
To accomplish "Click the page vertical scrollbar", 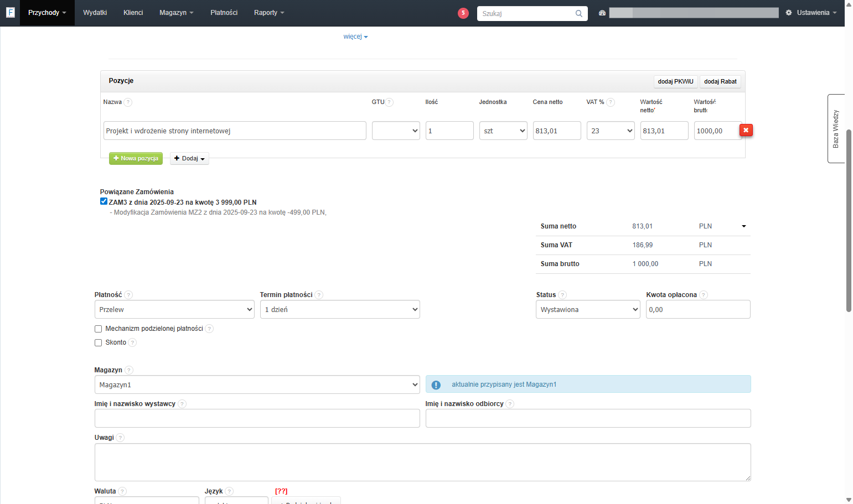I will (x=849, y=221).
